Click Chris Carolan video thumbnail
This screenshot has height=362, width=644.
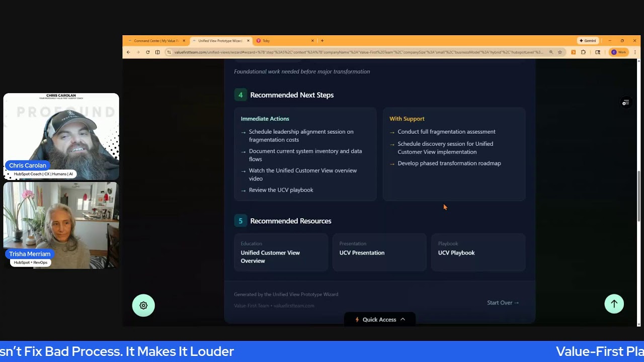tap(61, 136)
